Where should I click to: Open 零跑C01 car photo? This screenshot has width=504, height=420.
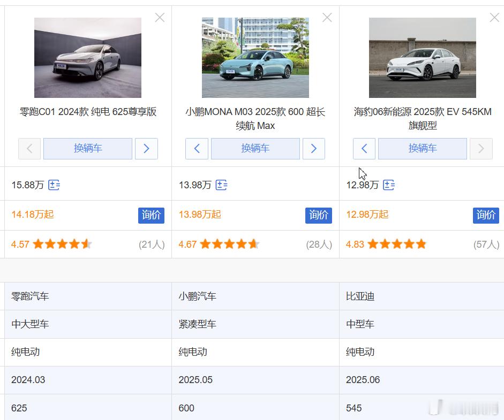click(x=88, y=57)
